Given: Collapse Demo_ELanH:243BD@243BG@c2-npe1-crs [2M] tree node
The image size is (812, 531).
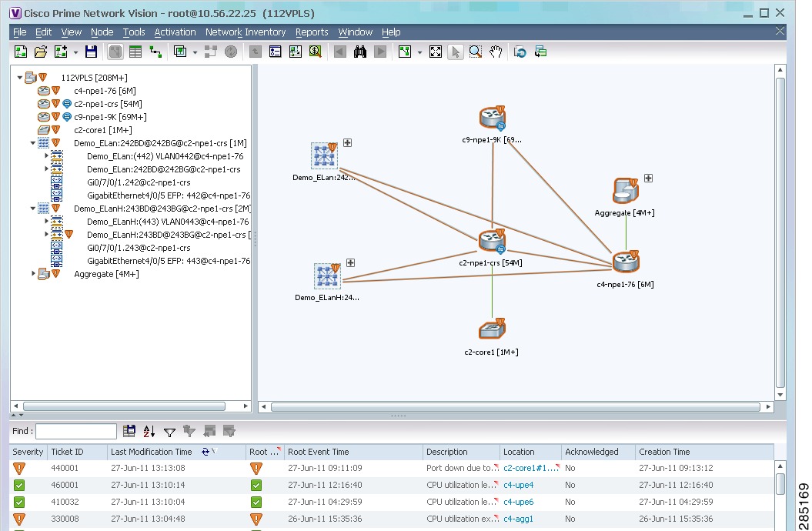Looking at the screenshot, I should pos(32,209).
